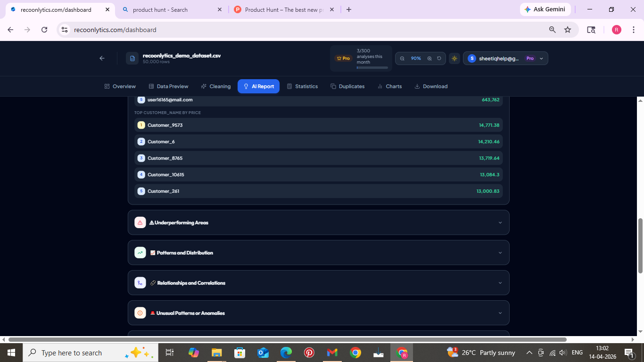Click the red warning Underperforming Areas icon

click(140, 222)
